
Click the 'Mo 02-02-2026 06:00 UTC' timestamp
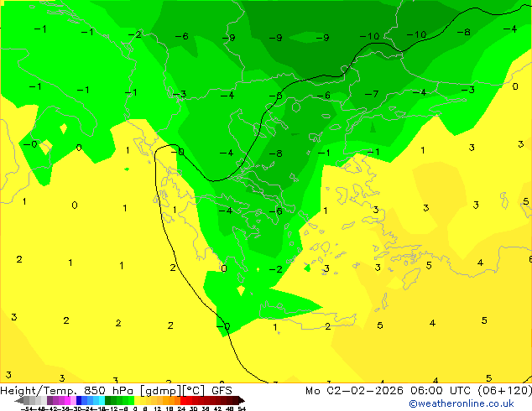pyautogui.click(x=389, y=391)
